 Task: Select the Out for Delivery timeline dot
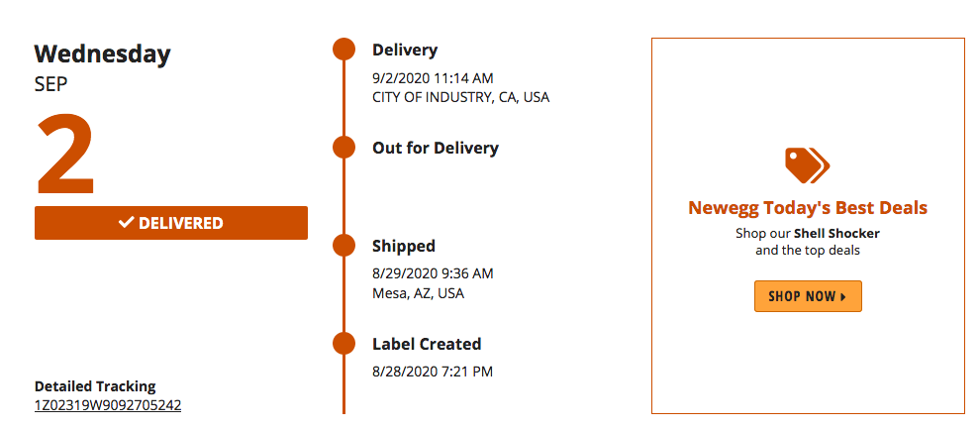(343, 147)
